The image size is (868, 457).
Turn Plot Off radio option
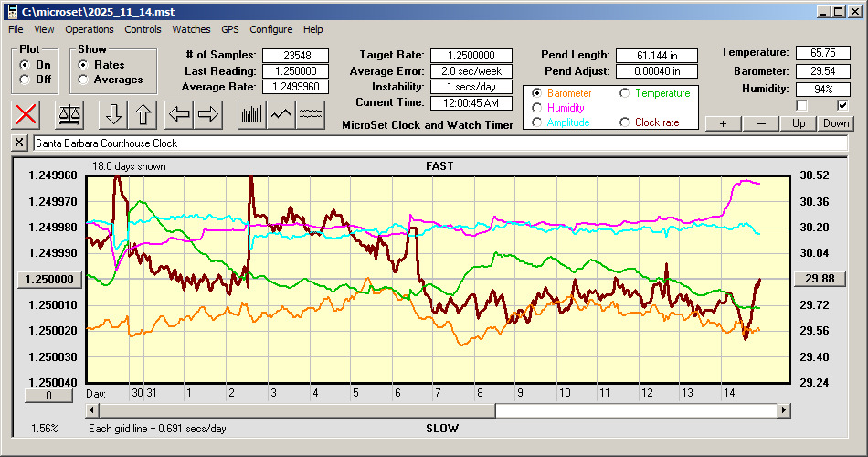tap(25, 80)
